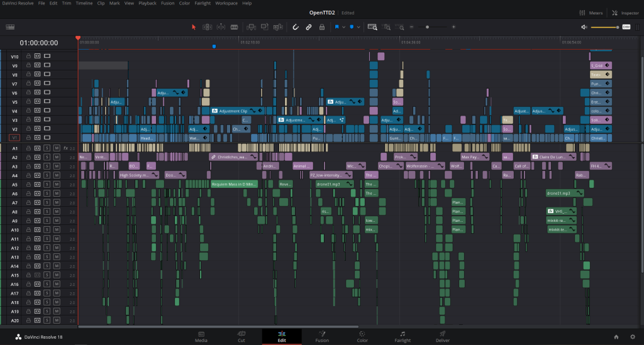Image resolution: width=644 pixels, height=345 pixels.
Task: Click the OpenTTD2 timeline title
Action: click(x=322, y=13)
